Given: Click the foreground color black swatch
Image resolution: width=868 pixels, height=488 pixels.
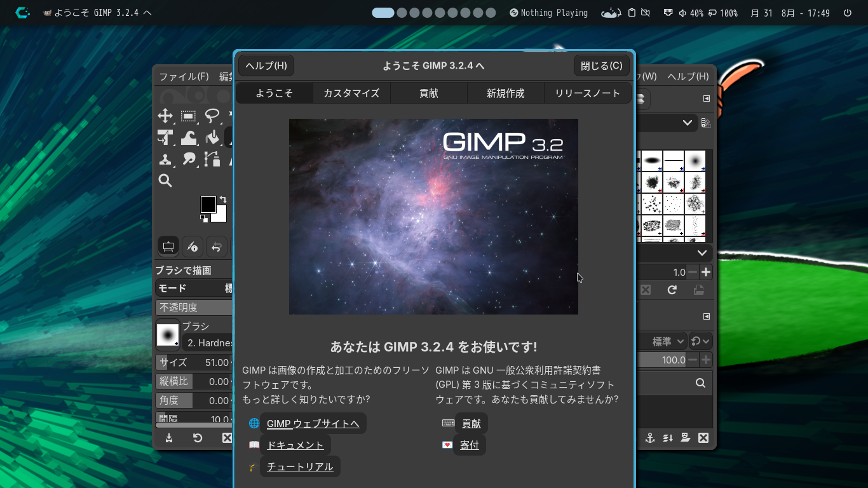Looking at the screenshot, I should (x=207, y=204).
